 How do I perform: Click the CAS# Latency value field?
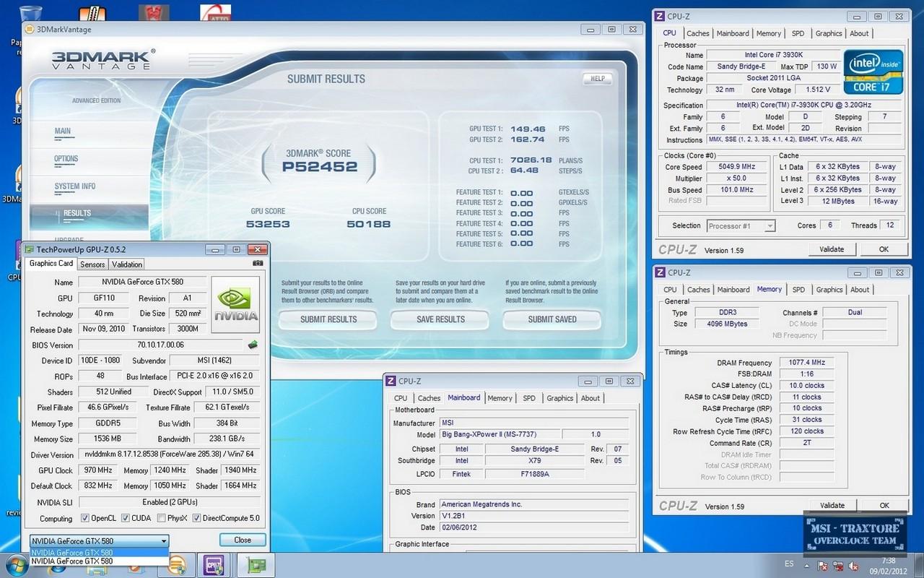[807, 386]
